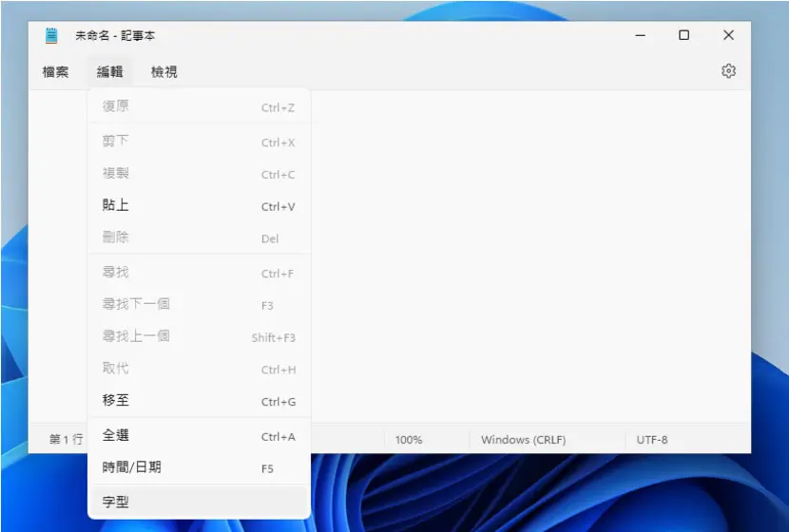789x532 pixels.
Task: Insert 時間/日期 via menu item
Action: [199, 467]
